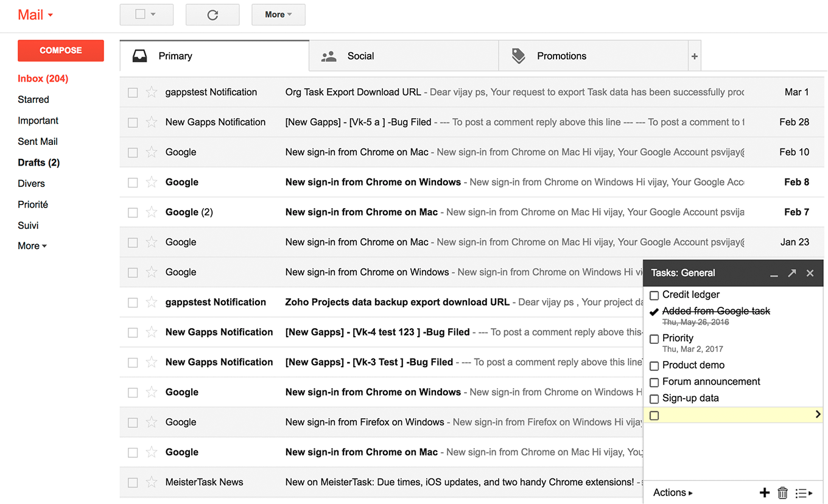Click the plus icon to add a task
The height and width of the screenshot is (504, 828).
click(765, 492)
